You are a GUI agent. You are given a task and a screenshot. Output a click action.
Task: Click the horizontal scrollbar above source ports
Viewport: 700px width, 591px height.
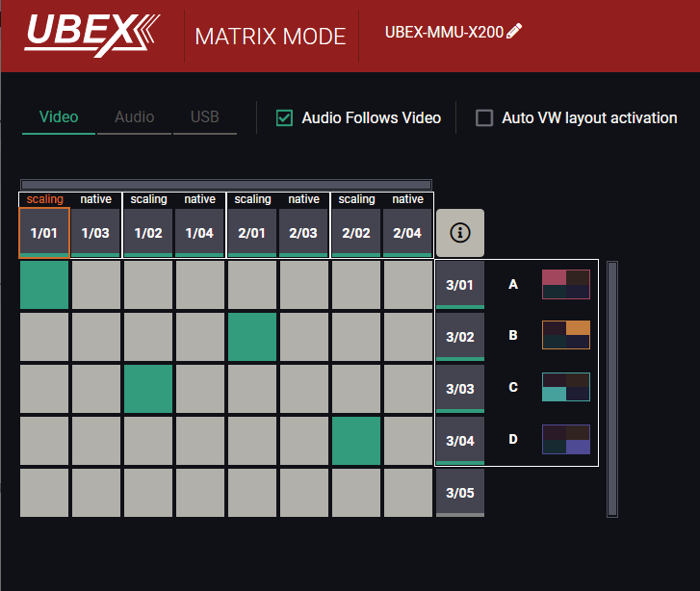[x=226, y=185]
